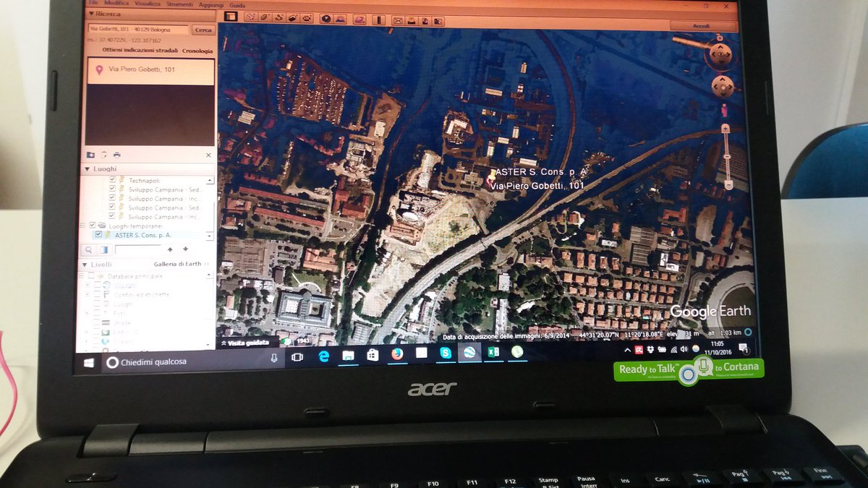
Task: Open Skype from the taskbar
Action: [x=445, y=353]
